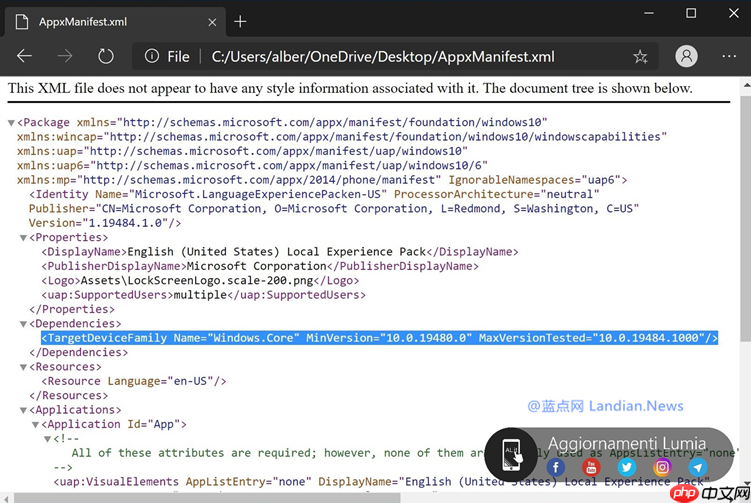The image size is (751, 503).
Task: Click the Version="1.19484.1.0" line
Action: click(x=105, y=223)
